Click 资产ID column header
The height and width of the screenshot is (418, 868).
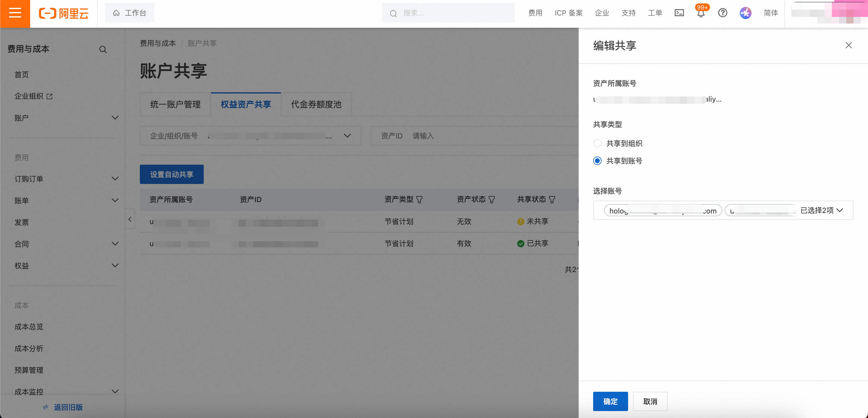pos(250,200)
